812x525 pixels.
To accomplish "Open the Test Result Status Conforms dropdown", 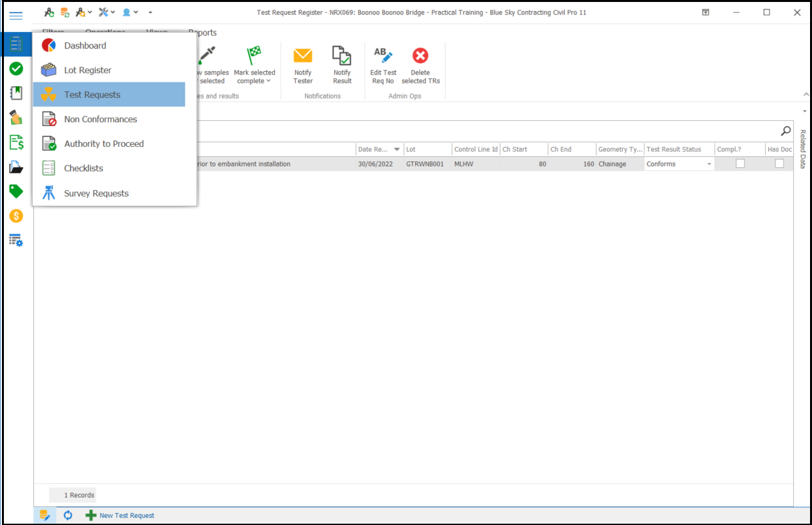I will point(709,165).
